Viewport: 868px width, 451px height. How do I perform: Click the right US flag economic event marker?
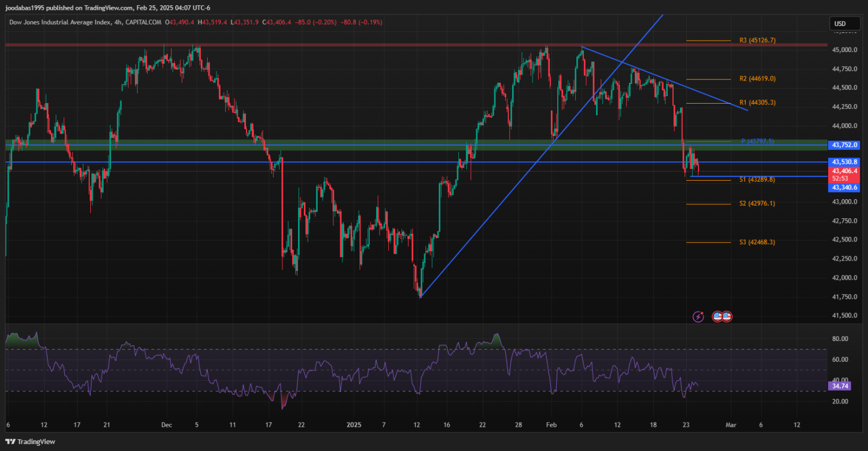click(727, 317)
